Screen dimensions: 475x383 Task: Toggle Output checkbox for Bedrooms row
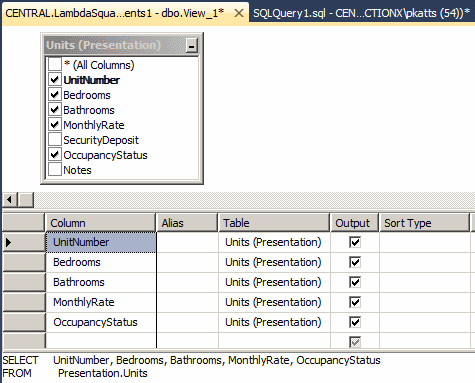(355, 262)
